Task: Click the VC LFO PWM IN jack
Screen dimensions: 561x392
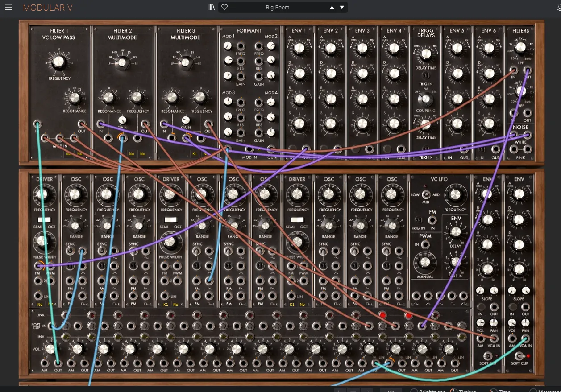Action: (x=425, y=244)
